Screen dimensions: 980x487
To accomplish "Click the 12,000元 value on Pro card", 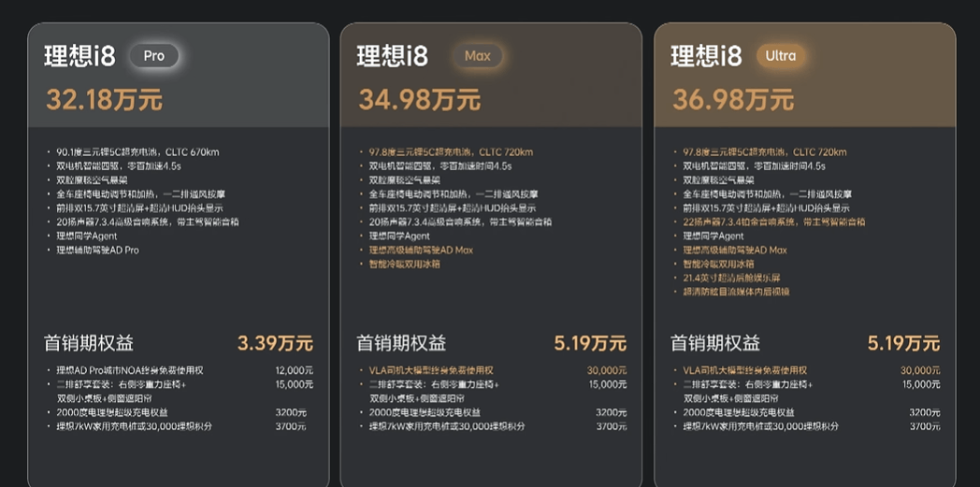I will click(x=295, y=370).
